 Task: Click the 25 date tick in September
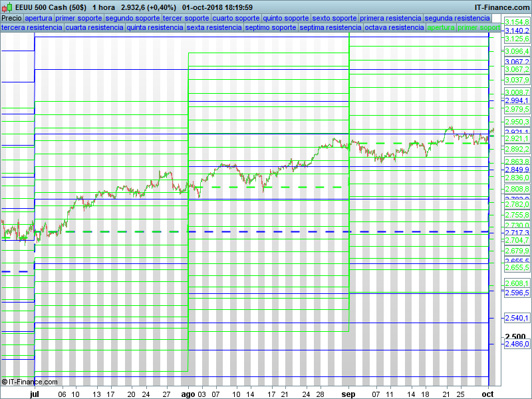(460, 394)
